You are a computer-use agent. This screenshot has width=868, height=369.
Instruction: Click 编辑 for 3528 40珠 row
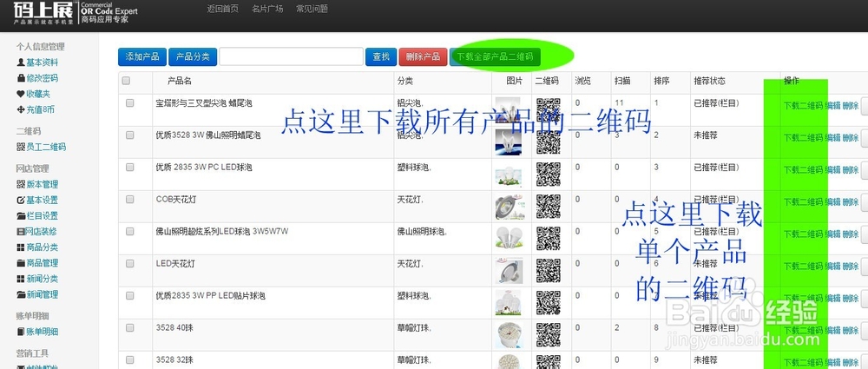pyautogui.click(x=833, y=330)
